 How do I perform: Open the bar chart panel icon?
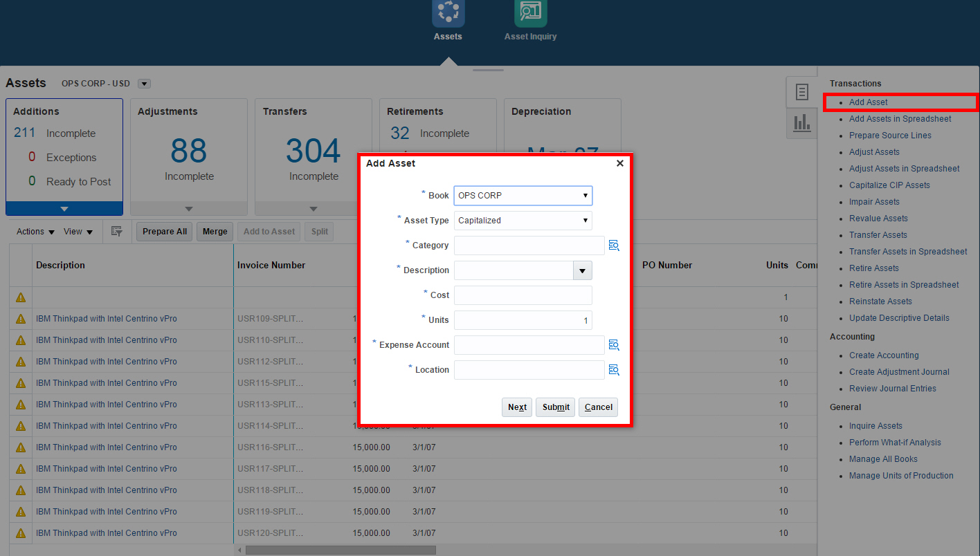pos(802,123)
